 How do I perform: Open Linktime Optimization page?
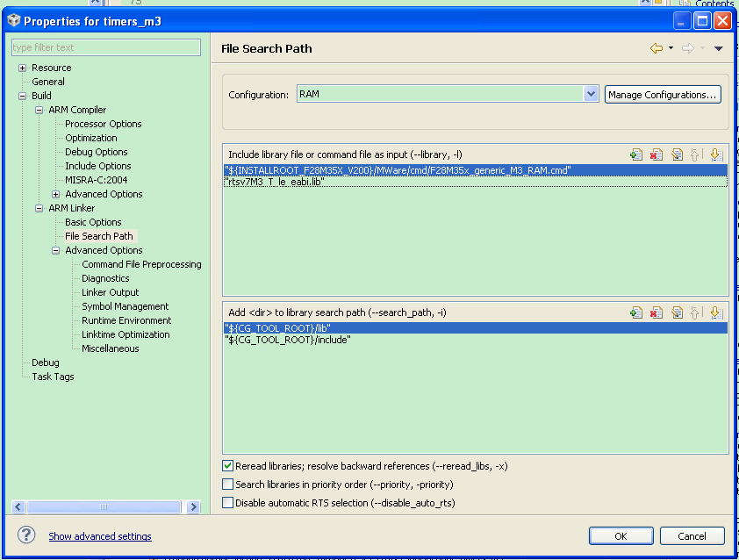[x=126, y=334]
